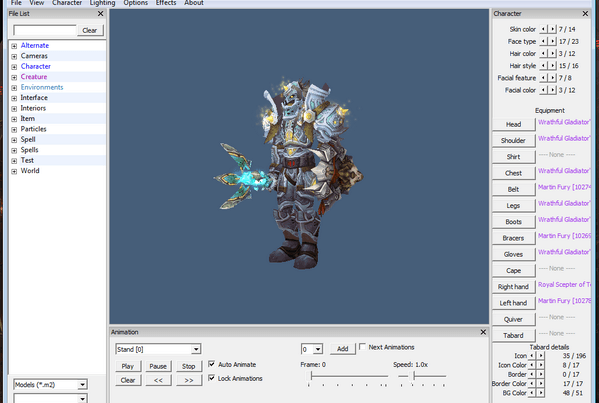Click the Frame slider handle
Image resolution: width=599 pixels, height=403 pixels.
[x=311, y=376]
